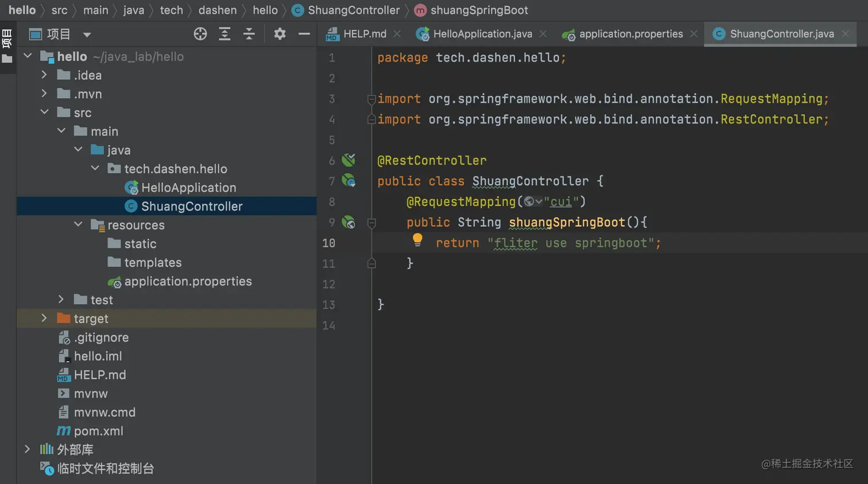
Task: Expand the target folder
Action: point(44,318)
